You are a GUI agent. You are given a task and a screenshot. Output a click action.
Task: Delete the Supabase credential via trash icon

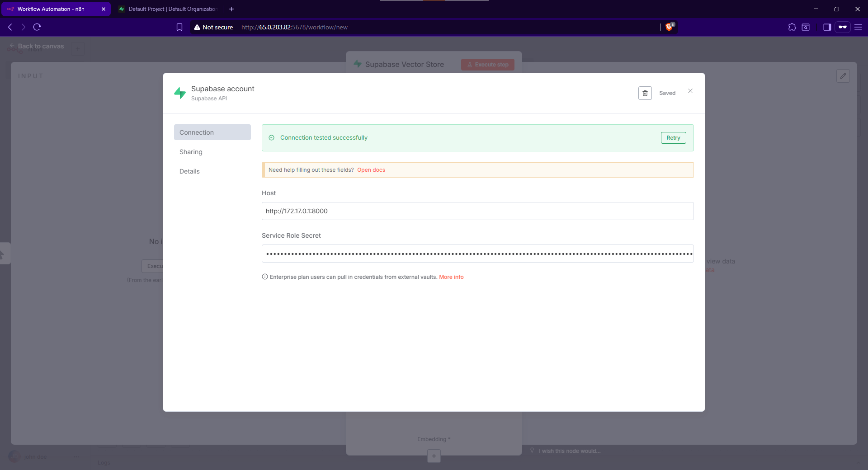pyautogui.click(x=645, y=93)
